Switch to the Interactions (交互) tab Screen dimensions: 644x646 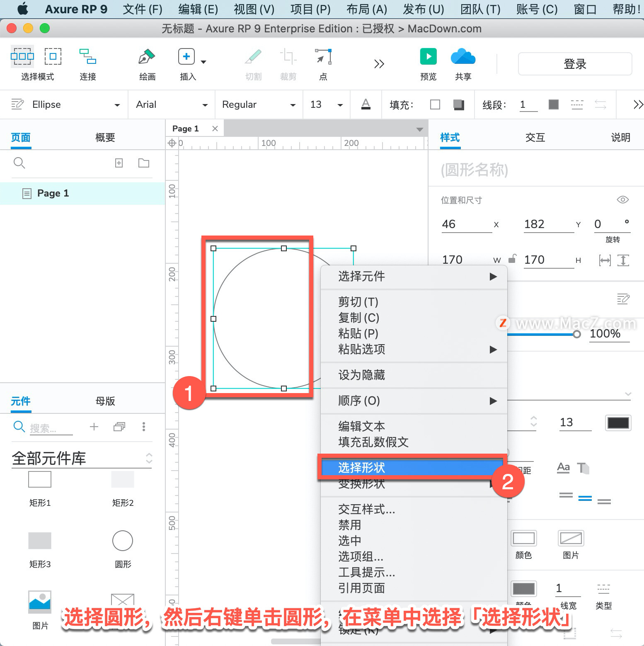pyautogui.click(x=535, y=137)
